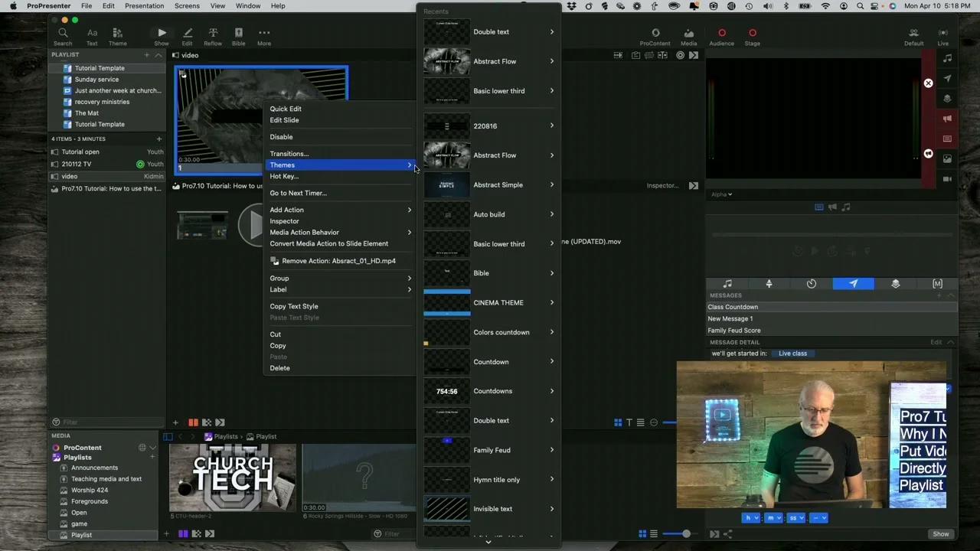Open the Bible panel from the toolbar
The width and height of the screenshot is (980, 551).
click(x=238, y=34)
